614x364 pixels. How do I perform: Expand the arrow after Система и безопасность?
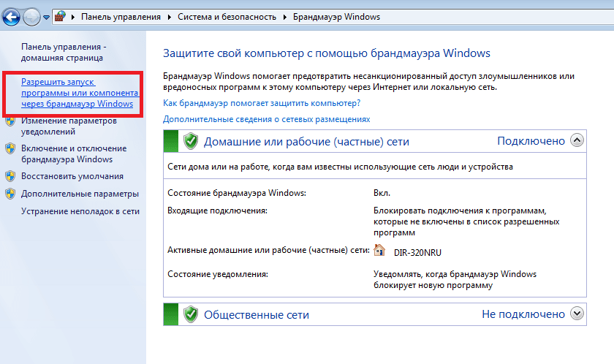pos(284,17)
